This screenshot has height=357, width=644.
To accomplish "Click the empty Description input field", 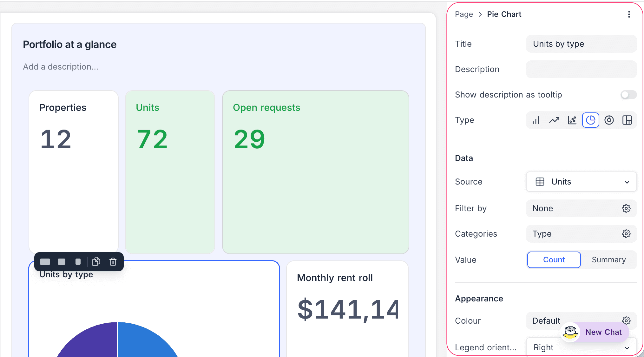I will click(581, 69).
